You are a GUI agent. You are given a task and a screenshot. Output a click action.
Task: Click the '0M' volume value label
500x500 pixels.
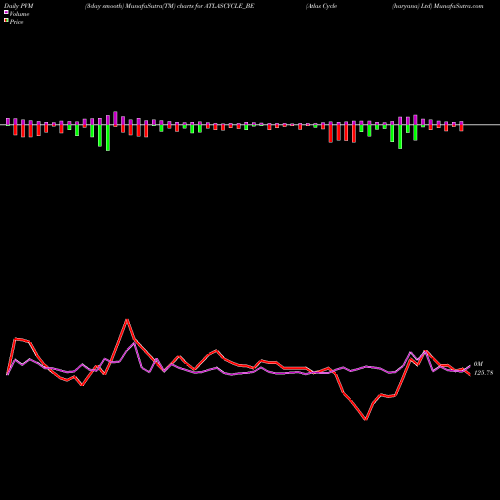(478, 364)
